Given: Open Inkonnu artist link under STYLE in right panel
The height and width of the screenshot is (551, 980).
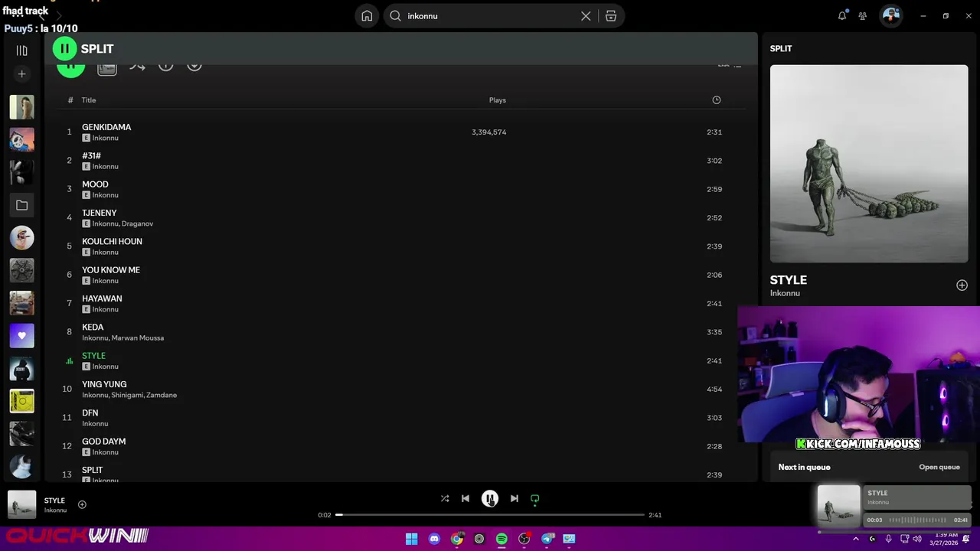Looking at the screenshot, I should pos(785,293).
